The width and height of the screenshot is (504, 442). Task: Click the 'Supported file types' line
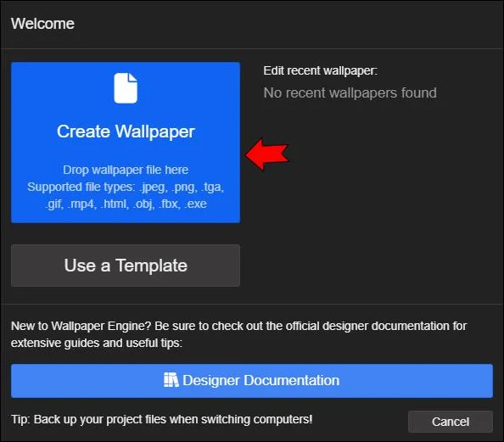pos(126,187)
